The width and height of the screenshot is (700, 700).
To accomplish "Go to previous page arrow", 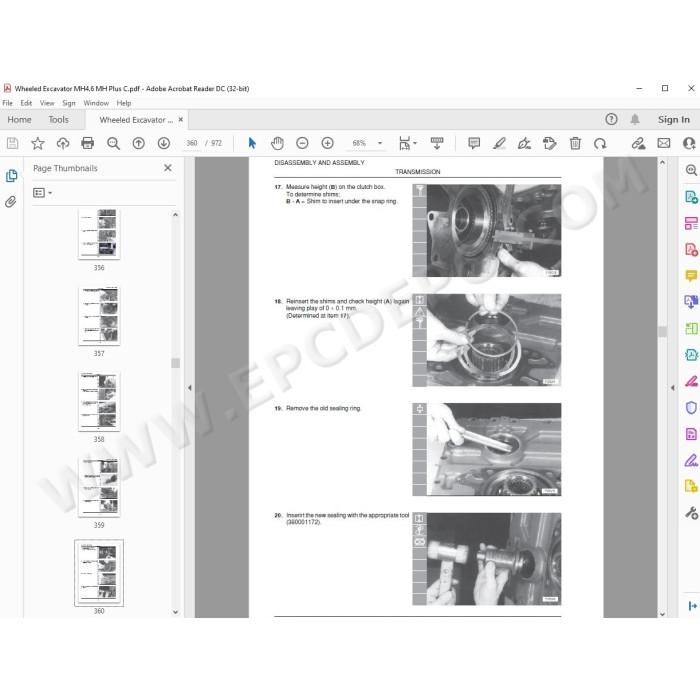I will tap(138, 143).
